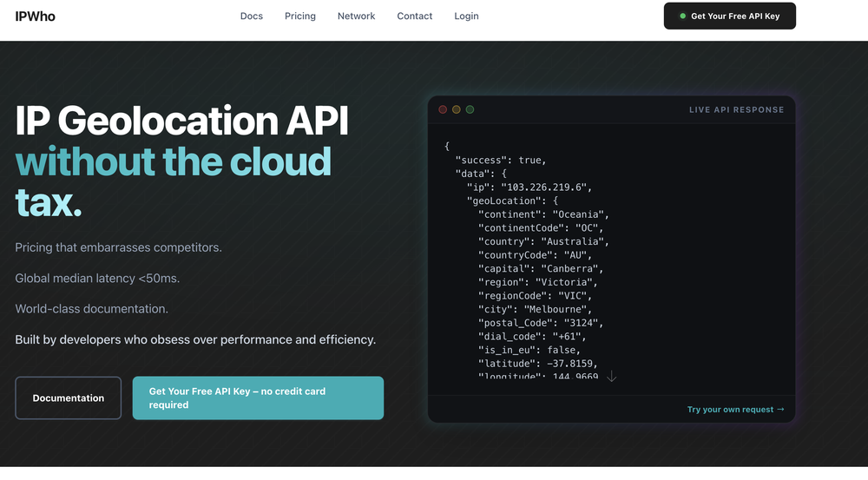Click the "countryCode": "AU" line
The width and height of the screenshot is (868, 480).
coord(535,255)
